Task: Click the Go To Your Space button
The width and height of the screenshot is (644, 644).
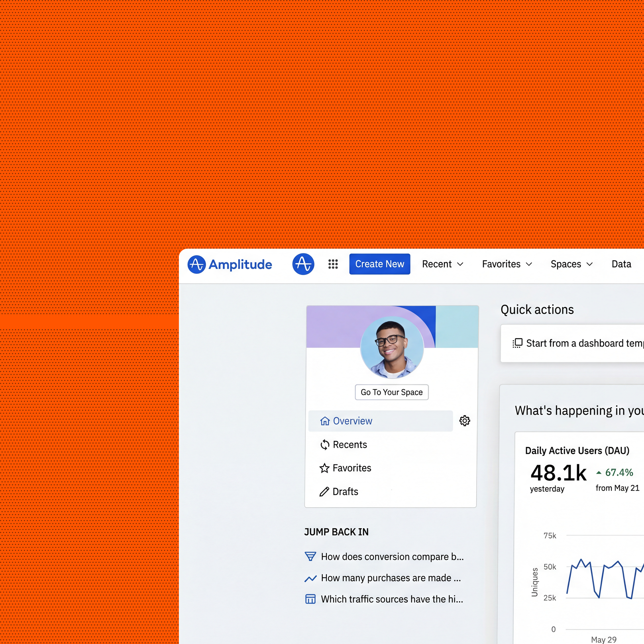Action: 392,392
